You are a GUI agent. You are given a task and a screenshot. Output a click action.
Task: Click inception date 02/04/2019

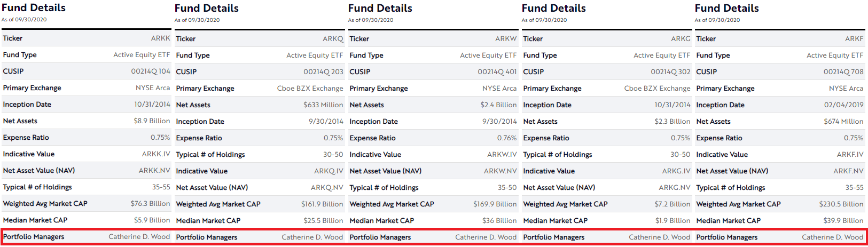(843, 105)
